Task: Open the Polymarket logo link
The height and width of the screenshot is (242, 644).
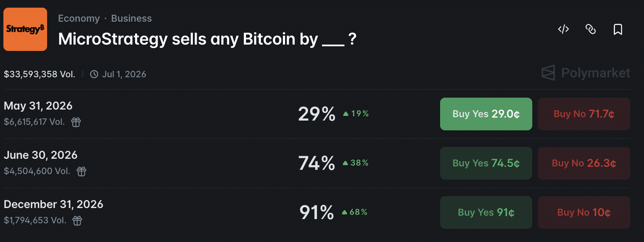Action: click(586, 73)
